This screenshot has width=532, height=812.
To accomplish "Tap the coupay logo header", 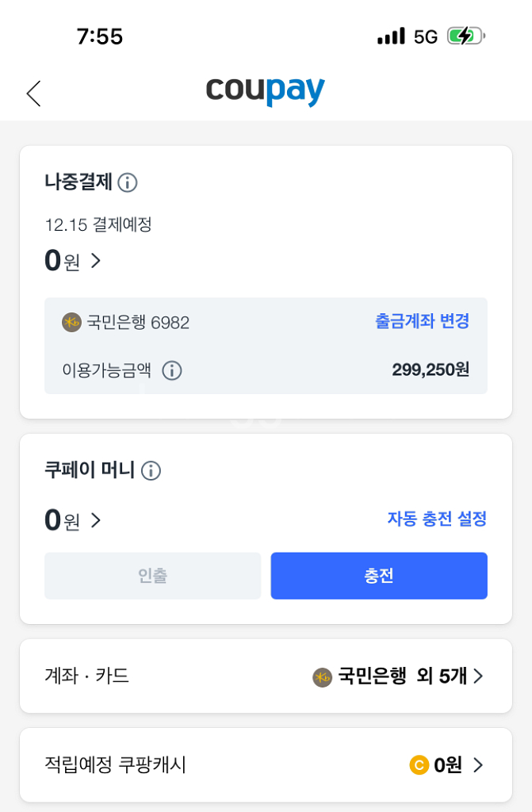I will 266,91.
